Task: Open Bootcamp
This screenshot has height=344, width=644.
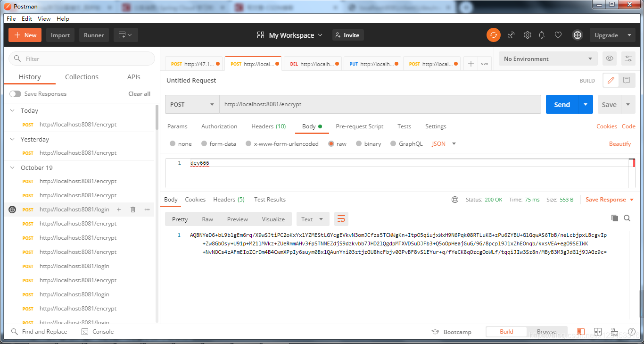Action: tap(452, 332)
